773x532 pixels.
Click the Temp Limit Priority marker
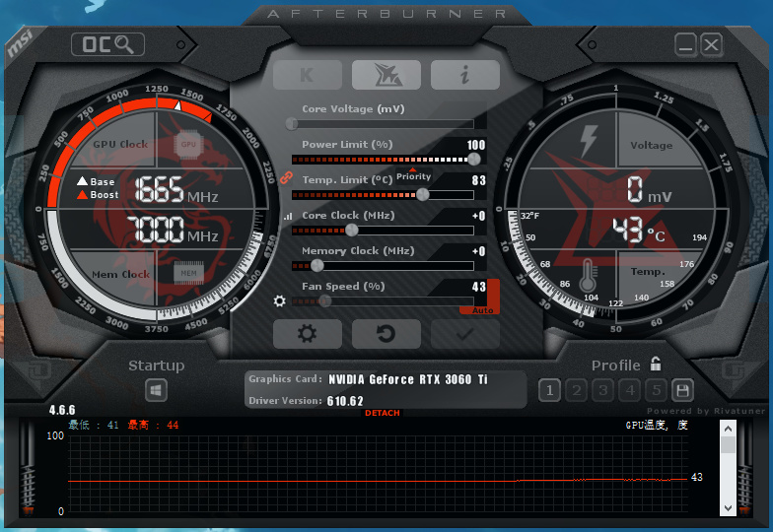click(x=414, y=175)
